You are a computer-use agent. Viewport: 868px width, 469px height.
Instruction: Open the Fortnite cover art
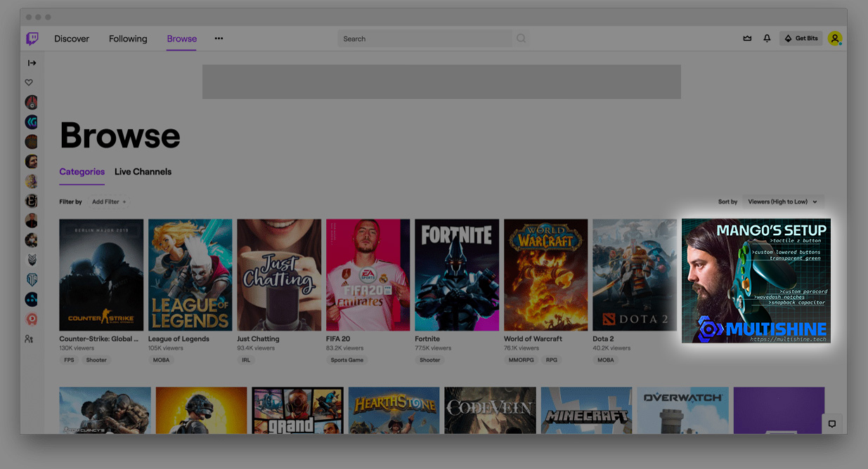(x=457, y=275)
